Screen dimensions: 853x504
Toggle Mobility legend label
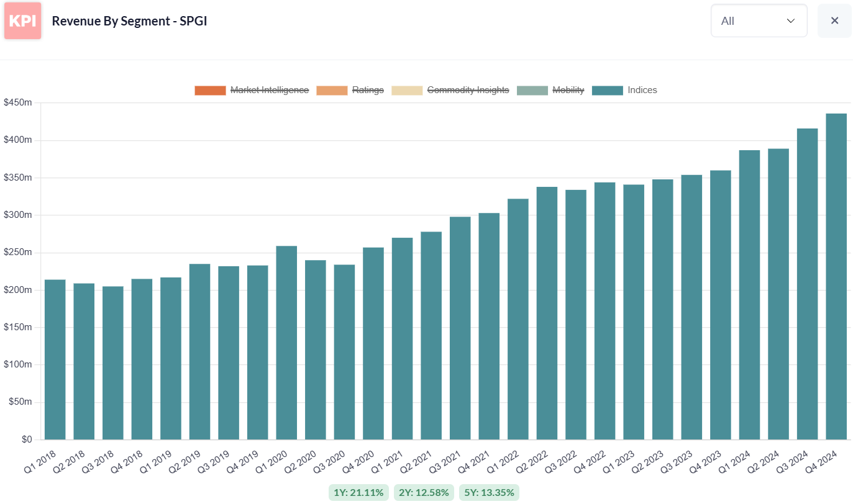568,90
